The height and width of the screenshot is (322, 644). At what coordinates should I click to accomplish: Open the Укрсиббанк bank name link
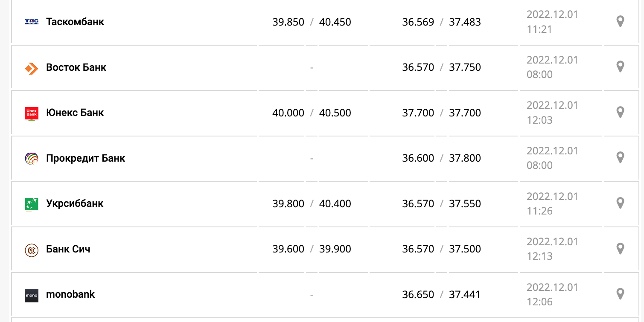75,203
